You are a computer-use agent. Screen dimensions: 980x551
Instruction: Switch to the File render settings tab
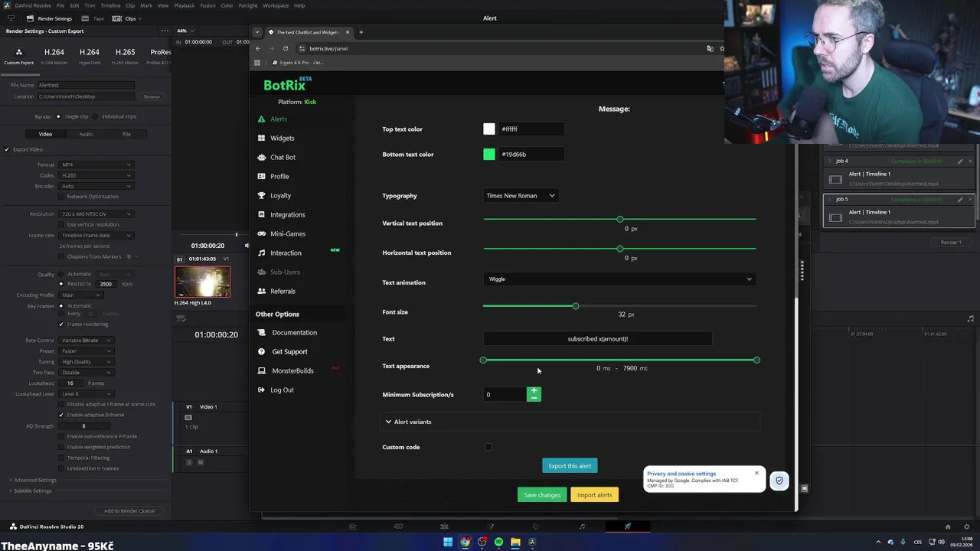pyautogui.click(x=126, y=134)
